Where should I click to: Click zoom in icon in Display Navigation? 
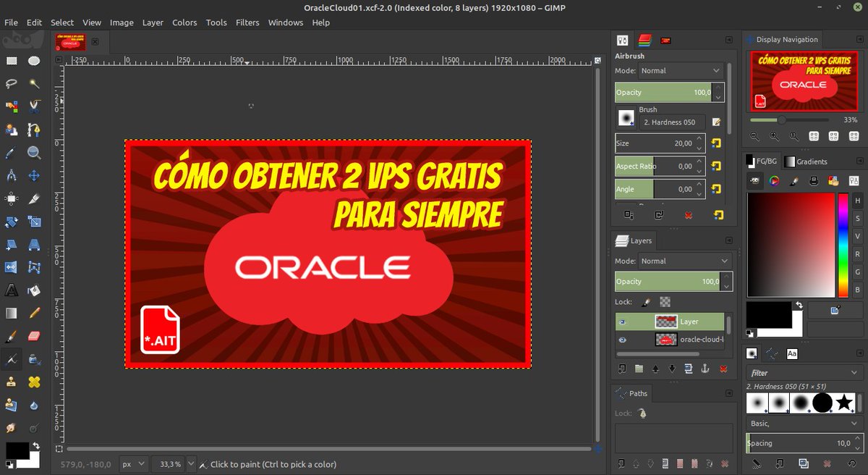click(x=774, y=135)
